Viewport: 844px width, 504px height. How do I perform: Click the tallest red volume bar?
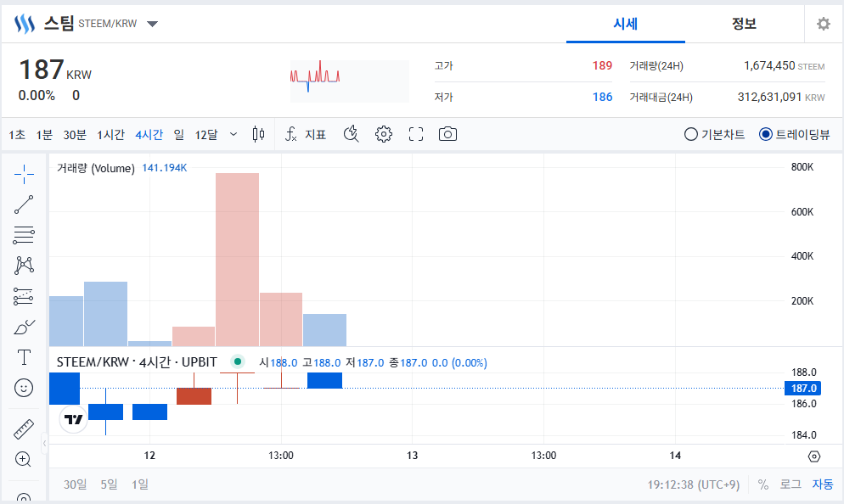click(238, 260)
